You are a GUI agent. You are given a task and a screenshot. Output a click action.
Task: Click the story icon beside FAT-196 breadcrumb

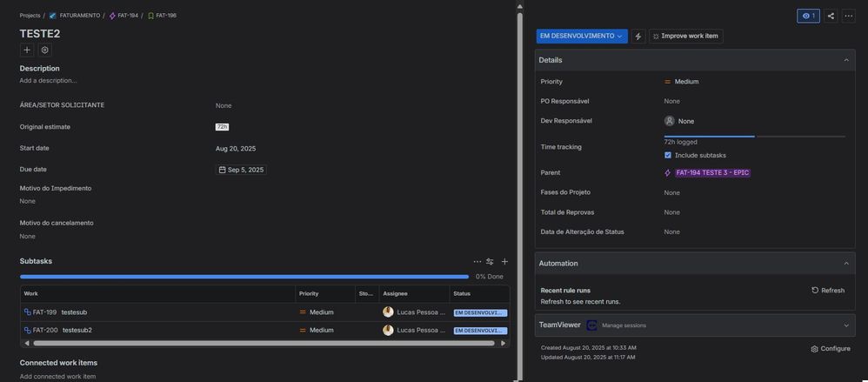click(x=150, y=16)
